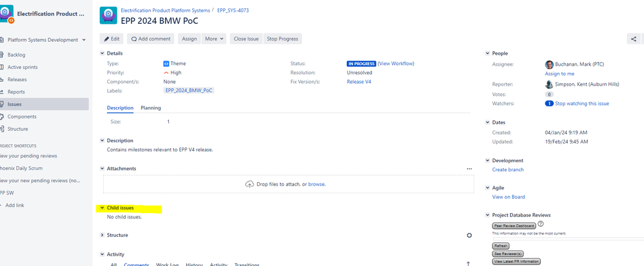The height and width of the screenshot is (266, 644).
Task: Click the Close Issue button
Action: (246, 39)
